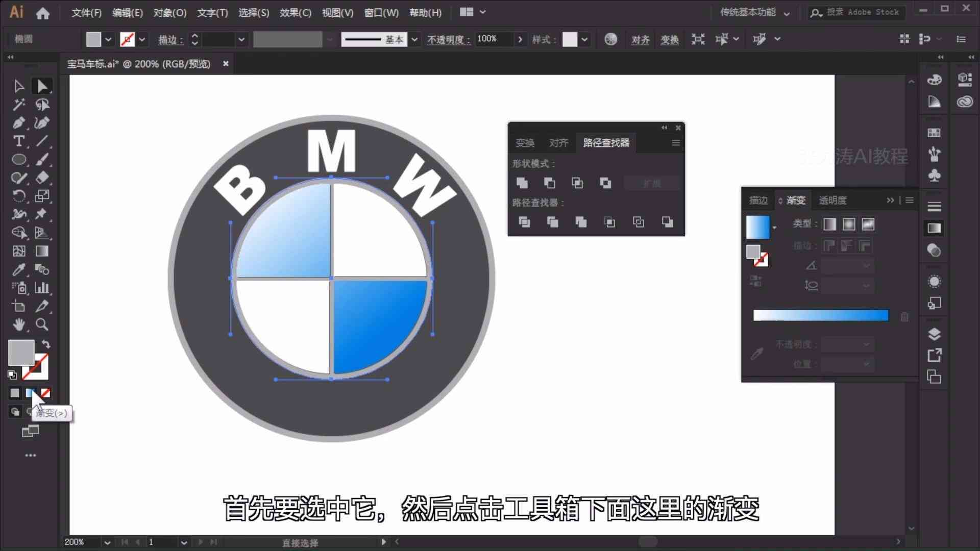This screenshot has width=980, height=551.
Task: Select the Lasso tool
Action: click(42, 105)
